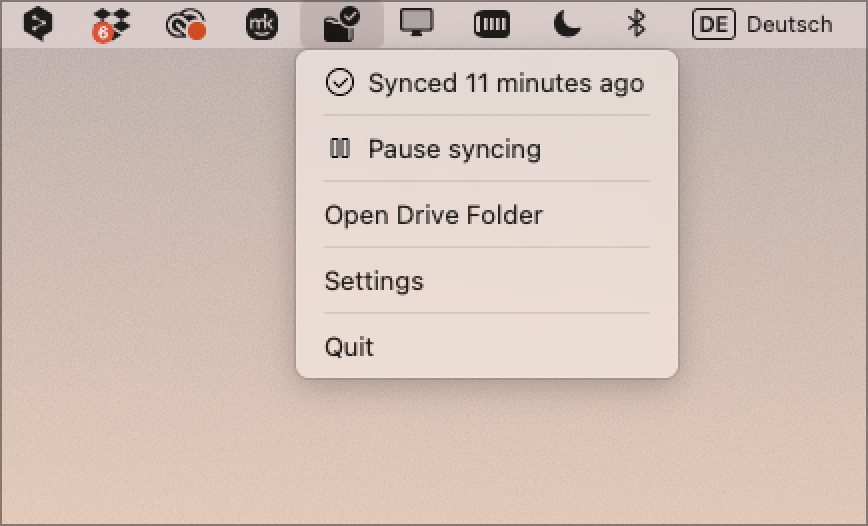Click the black hexagon arrow menu bar icon
868x526 pixels.
point(38,24)
